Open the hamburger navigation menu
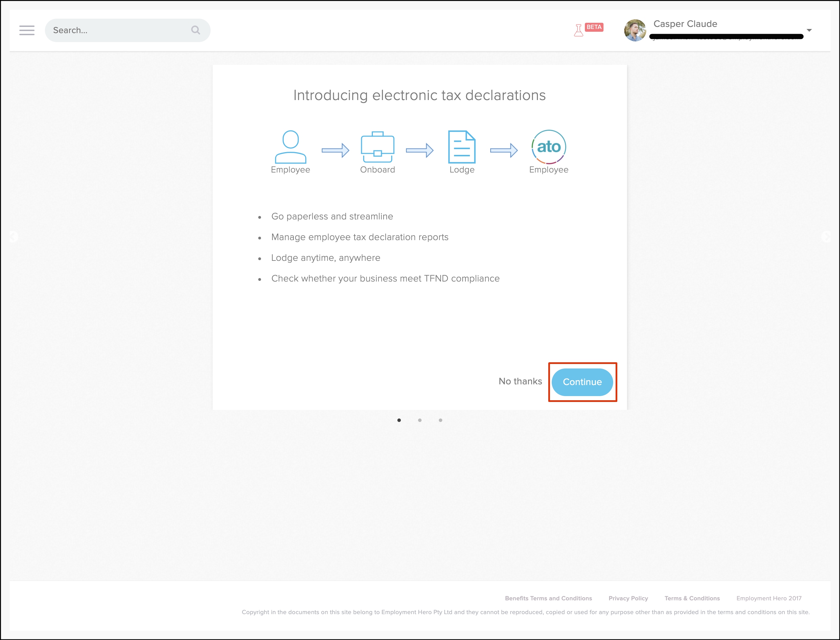 (x=27, y=30)
